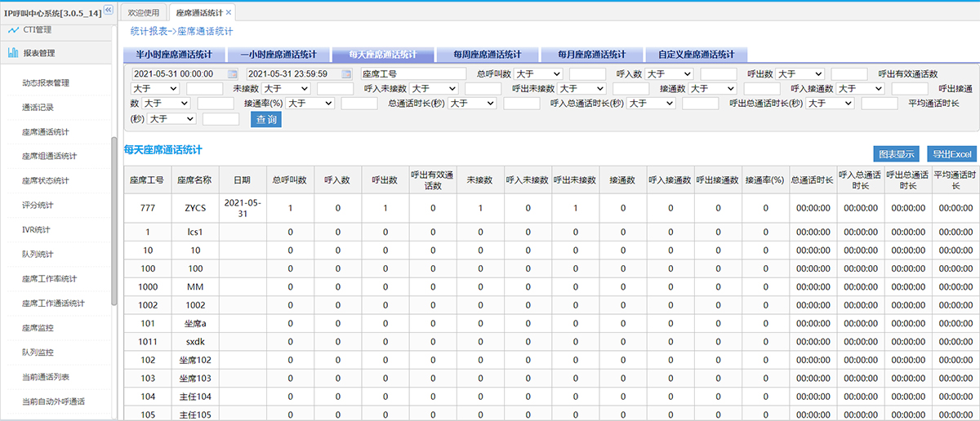This screenshot has height=421, width=980.
Task: Click 图表显示 button
Action: tap(897, 153)
